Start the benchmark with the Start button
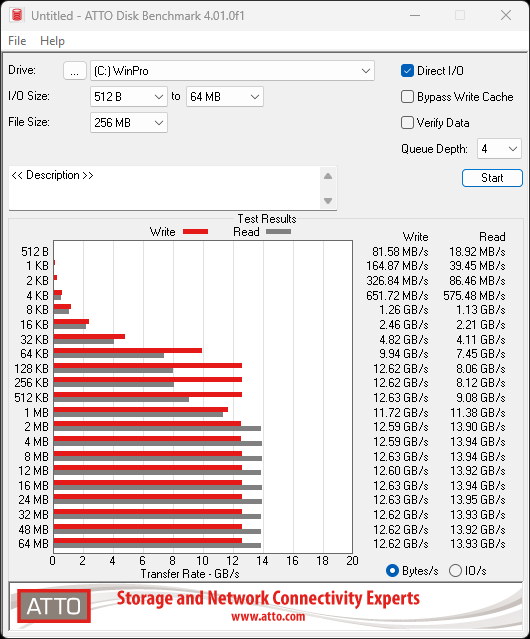 click(x=492, y=178)
